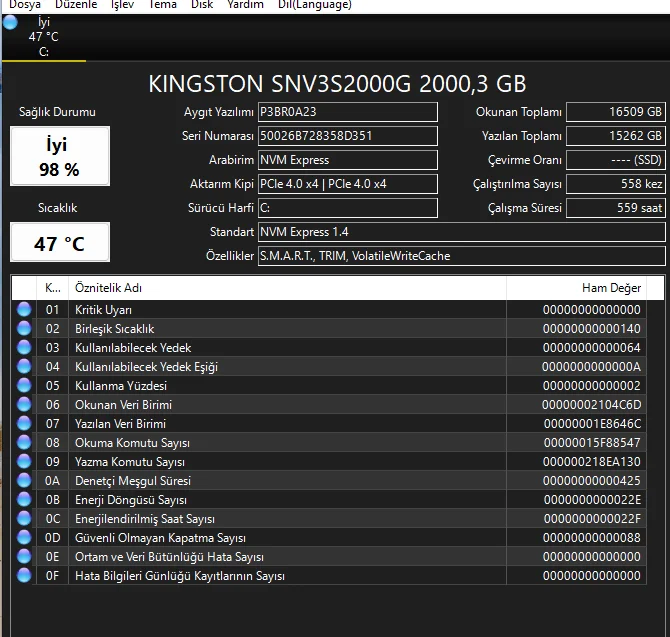The height and width of the screenshot is (637, 670).
Task: Click raw value 0000000000140
Action: point(592,329)
